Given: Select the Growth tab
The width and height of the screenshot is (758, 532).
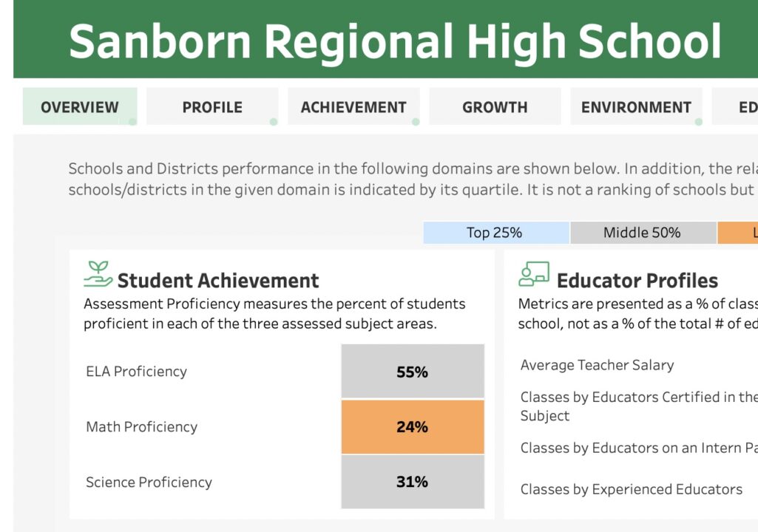Looking at the screenshot, I should point(495,107).
